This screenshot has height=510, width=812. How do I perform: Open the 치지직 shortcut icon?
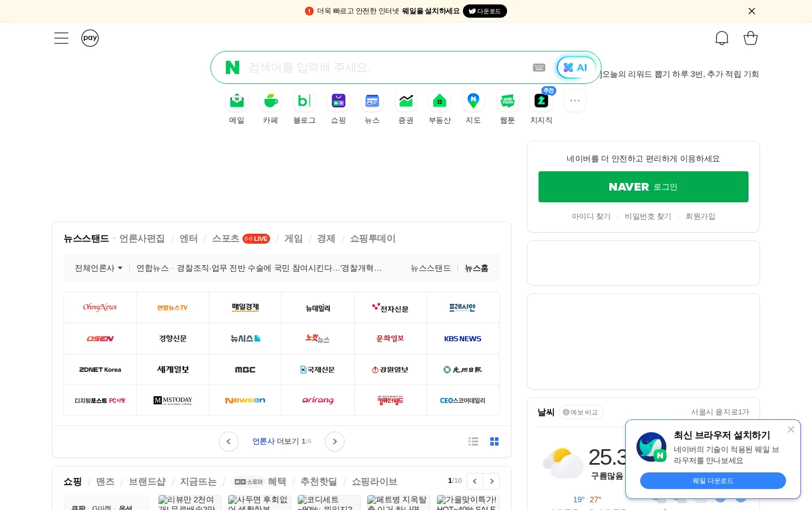541,101
